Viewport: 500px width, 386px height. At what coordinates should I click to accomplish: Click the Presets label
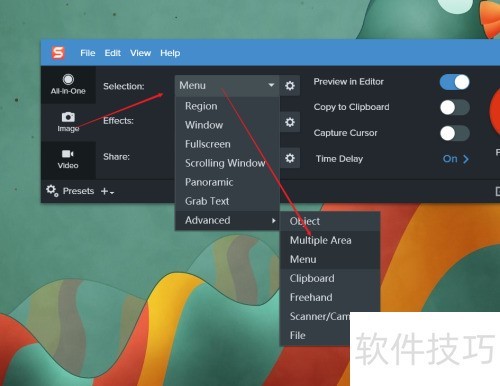[x=78, y=191]
